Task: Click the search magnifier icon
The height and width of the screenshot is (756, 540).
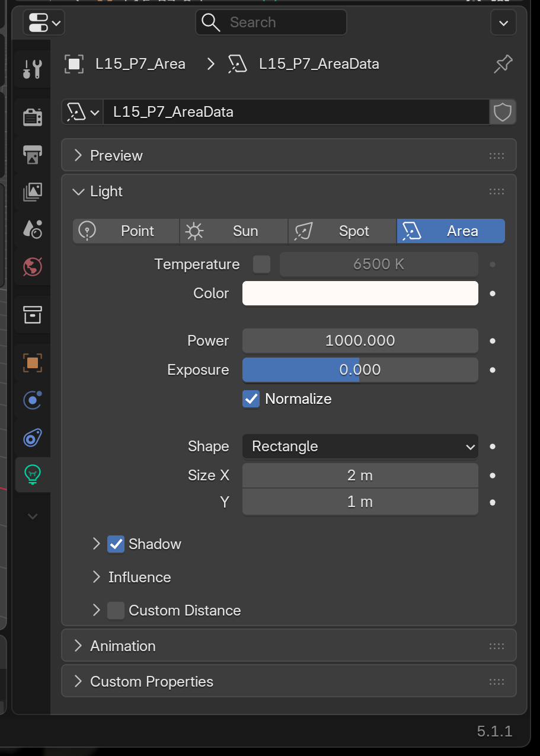Action: pos(210,23)
